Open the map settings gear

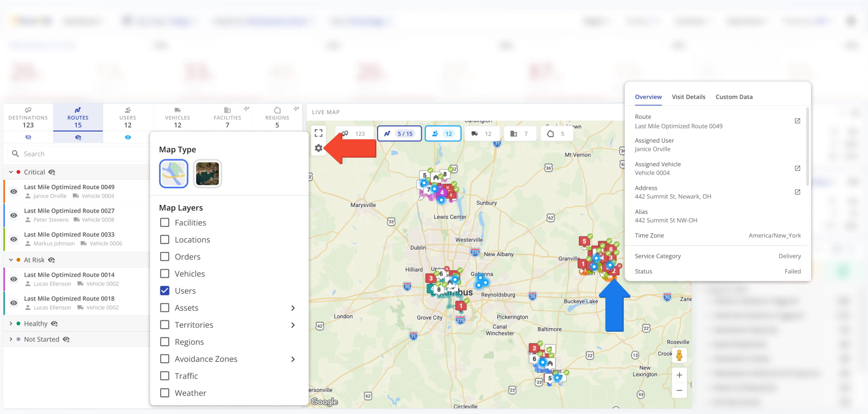(x=319, y=148)
